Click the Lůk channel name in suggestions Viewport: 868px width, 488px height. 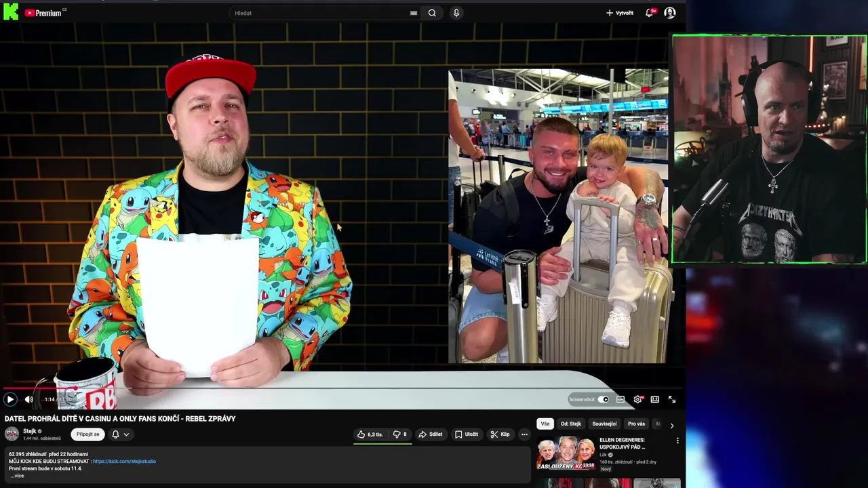[603, 455]
